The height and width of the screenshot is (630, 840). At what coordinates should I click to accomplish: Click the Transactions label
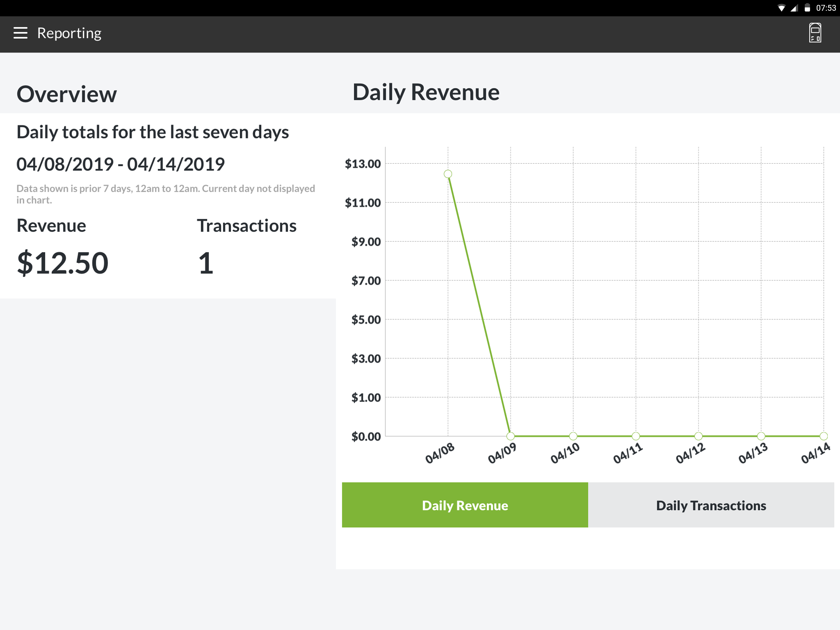[x=247, y=225]
